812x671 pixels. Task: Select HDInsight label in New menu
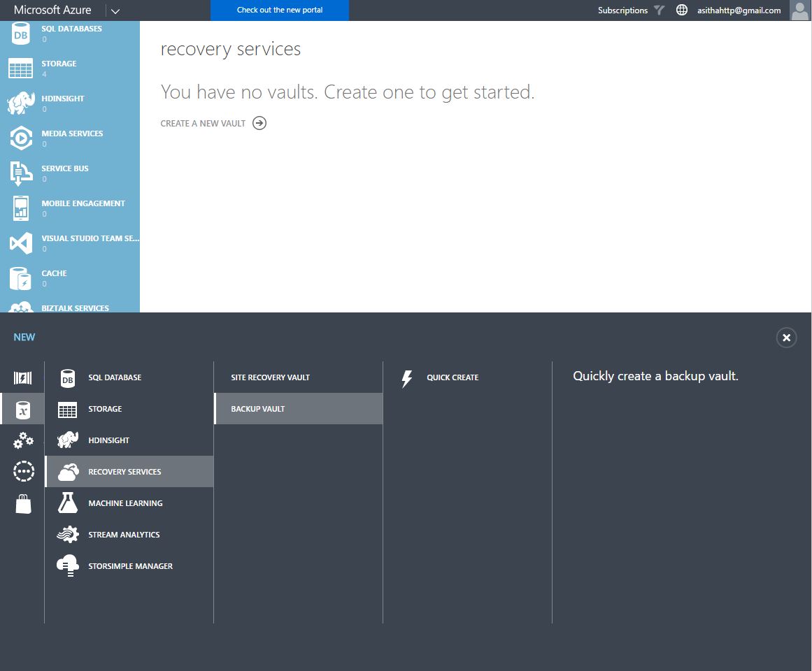pyautogui.click(x=108, y=440)
